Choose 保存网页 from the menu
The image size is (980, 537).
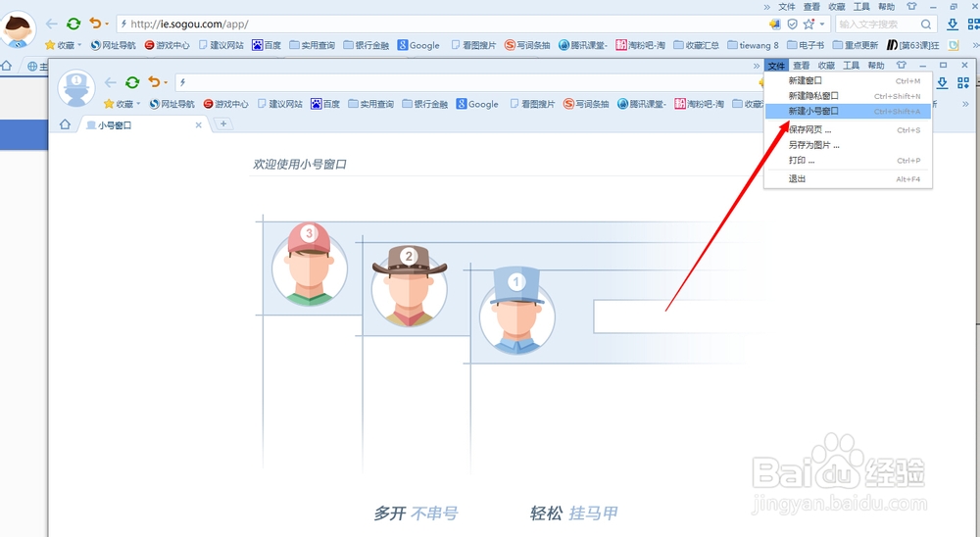(848, 130)
